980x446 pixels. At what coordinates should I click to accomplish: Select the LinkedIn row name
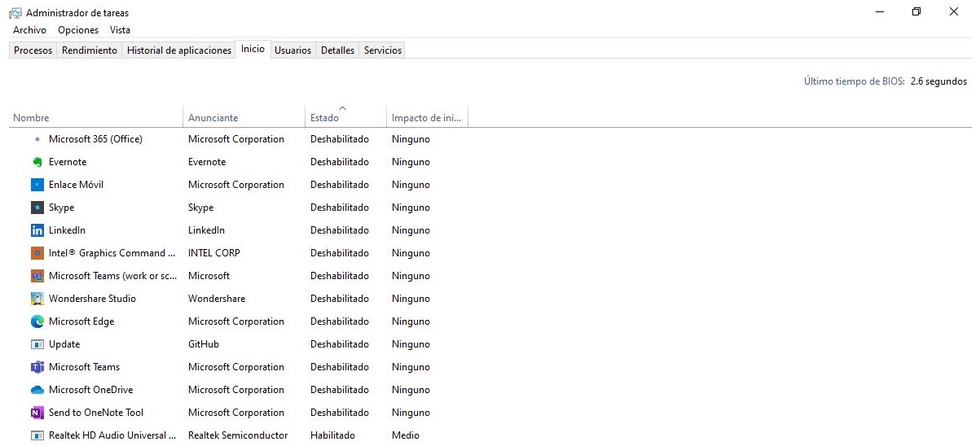coord(67,230)
